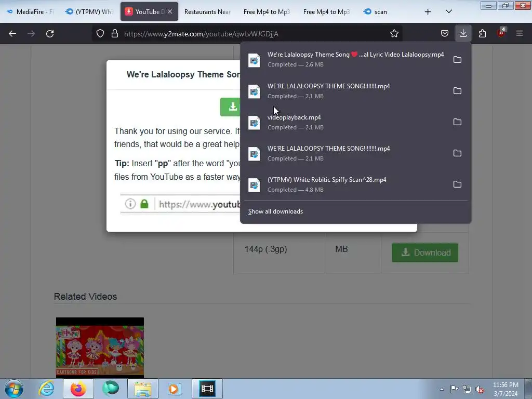This screenshot has height=399, width=532.
Task: Click the uBlock Origin extension icon
Action: click(x=501, y=33)
